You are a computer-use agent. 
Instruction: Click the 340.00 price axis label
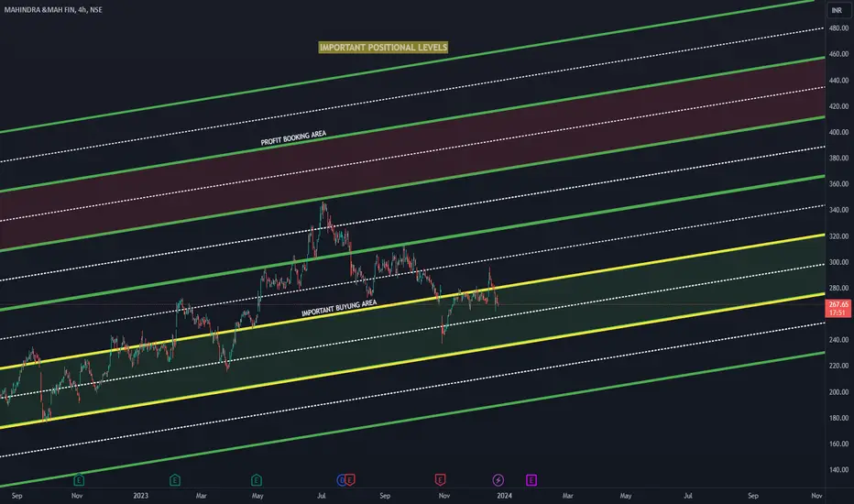point(838,210)
